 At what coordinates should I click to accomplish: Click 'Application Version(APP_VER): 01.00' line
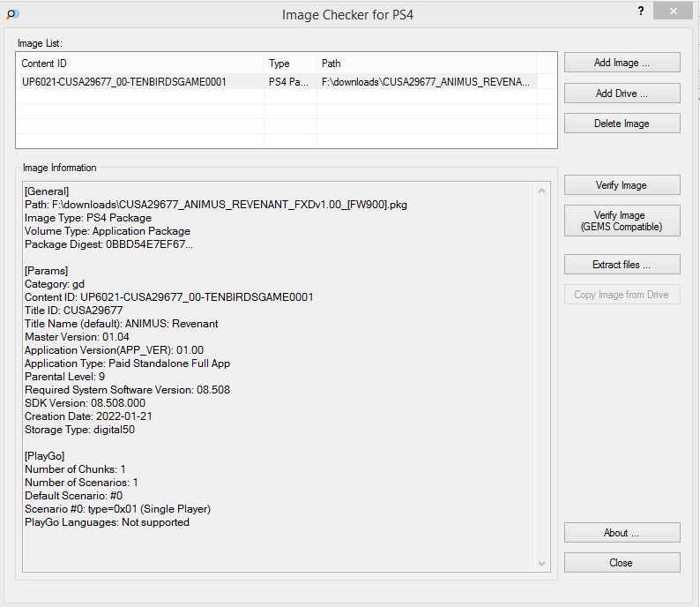point(114,350)
